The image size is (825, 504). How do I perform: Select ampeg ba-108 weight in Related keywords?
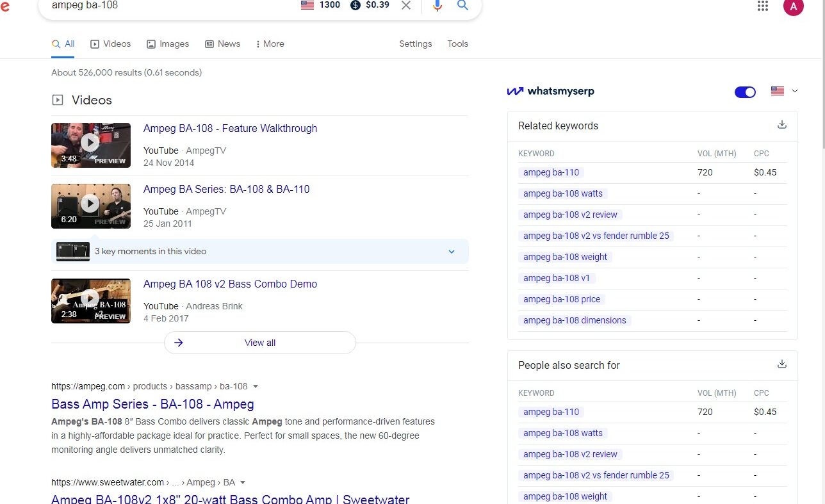click(565, 257)
